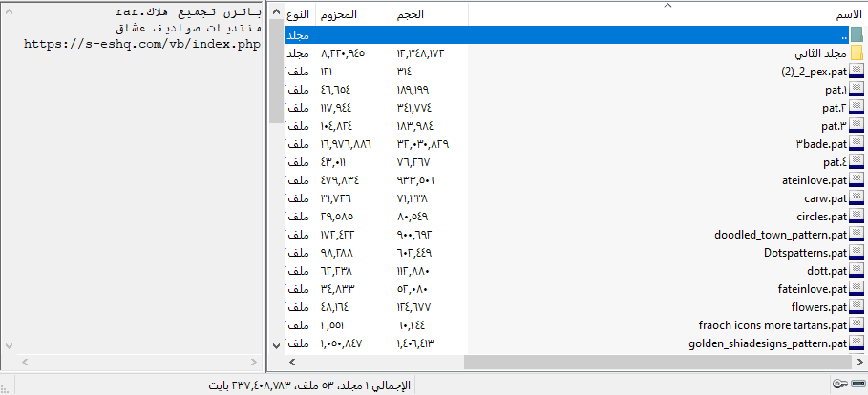Click the file icon of fateinlove.pat
This screenshot has width=868, height=395.
[857, 289]
